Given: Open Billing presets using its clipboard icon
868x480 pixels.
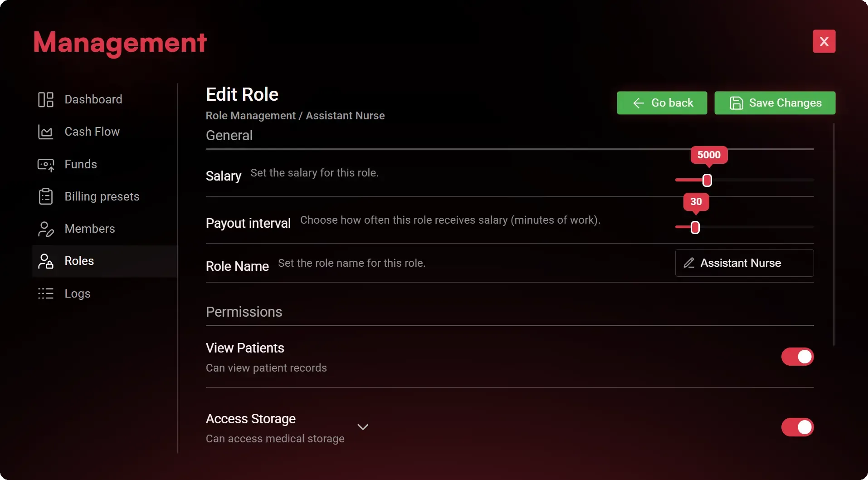Looking at the screenshot, I should pos(46,196).
